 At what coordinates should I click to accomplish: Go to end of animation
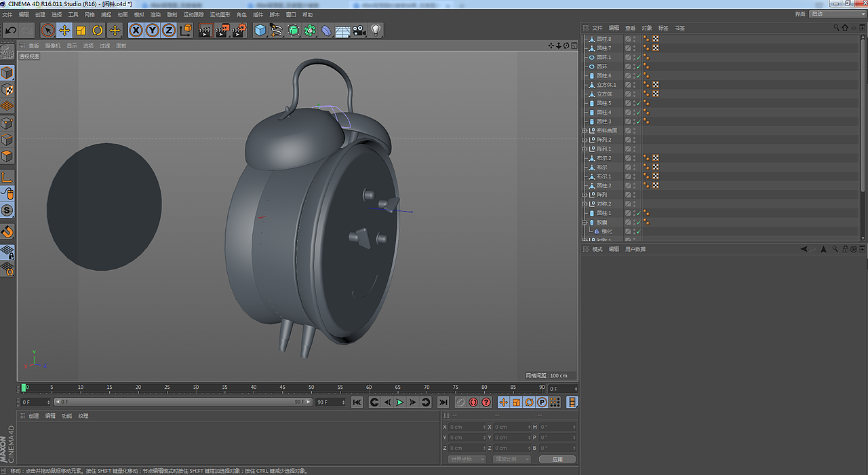click(x=443, y=402)
